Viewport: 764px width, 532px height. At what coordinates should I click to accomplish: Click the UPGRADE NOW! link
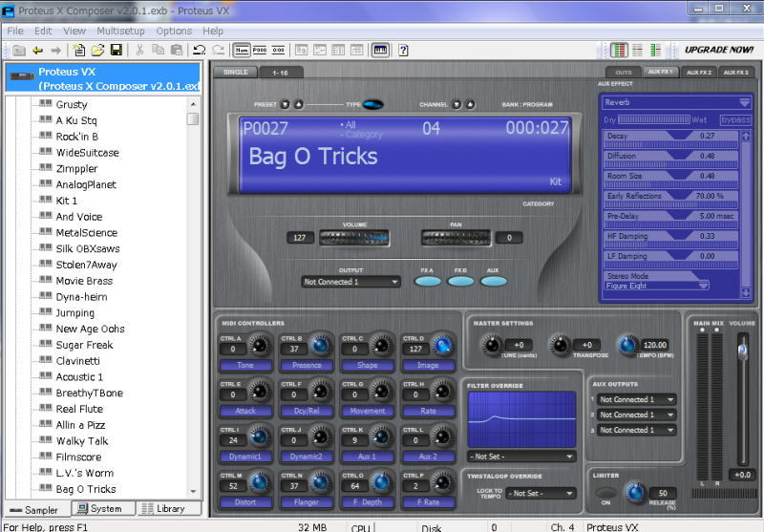719,50
